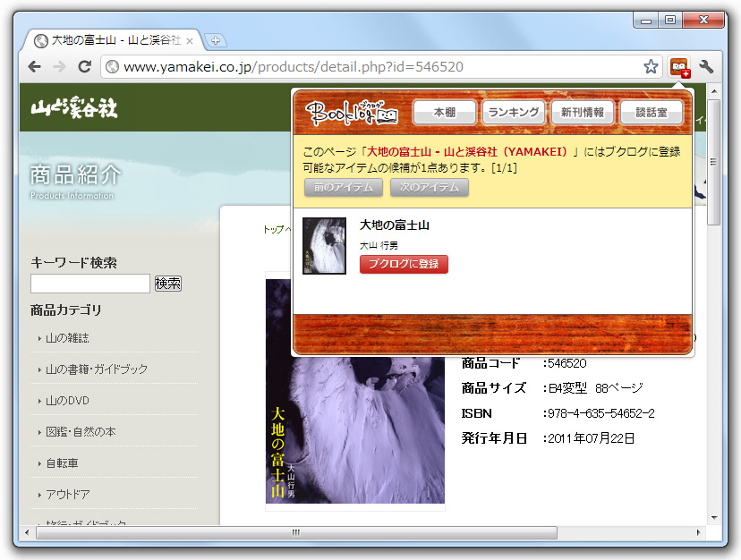Click the 大地の富士山 title in the popup
This screenshot has width=741, height=560.
coord(395,225)
